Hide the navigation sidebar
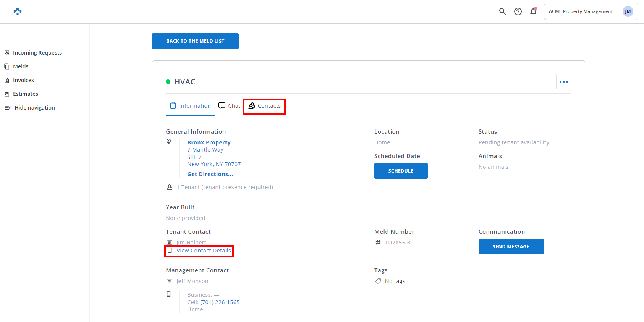644x322 pixels. click(x=34, y=108)
